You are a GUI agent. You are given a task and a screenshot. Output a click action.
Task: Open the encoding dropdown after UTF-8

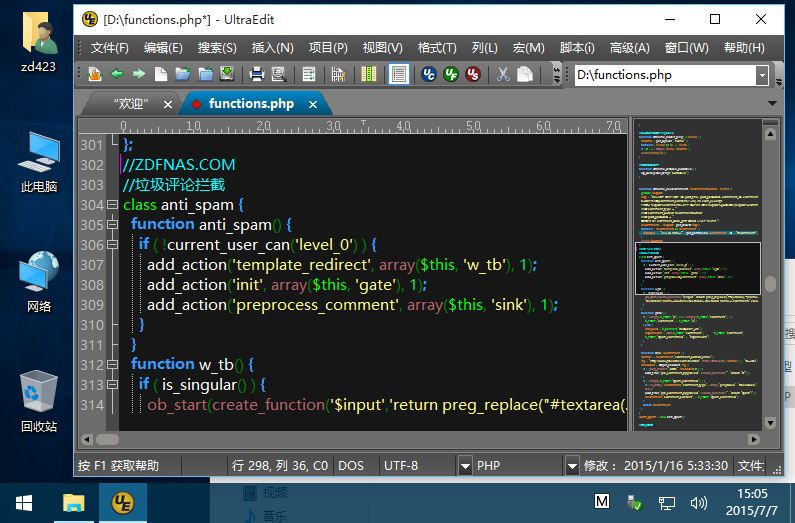(465, 466)
